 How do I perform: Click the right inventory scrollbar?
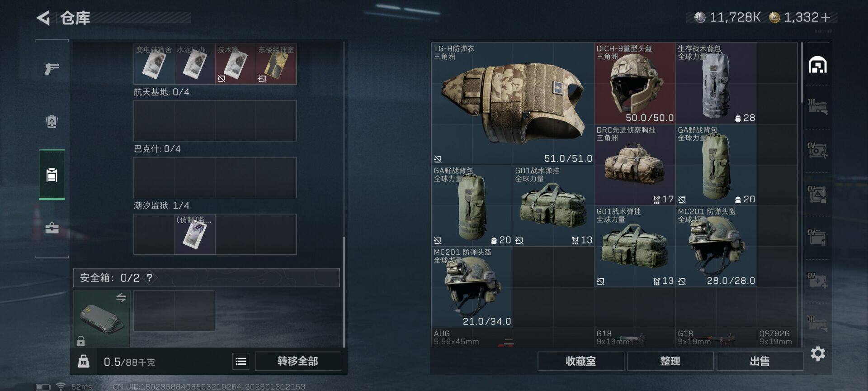[802, 72]
